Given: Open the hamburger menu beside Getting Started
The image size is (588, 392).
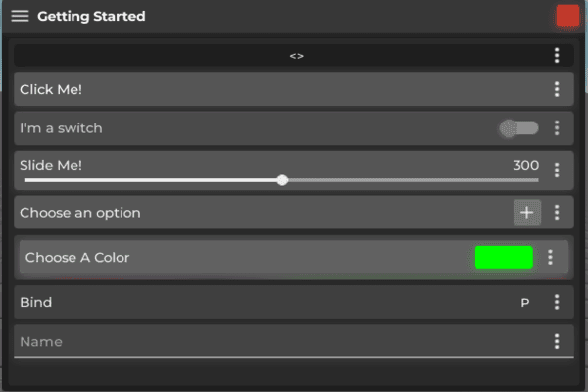Looking at the screenshot, I should point(20,16).
